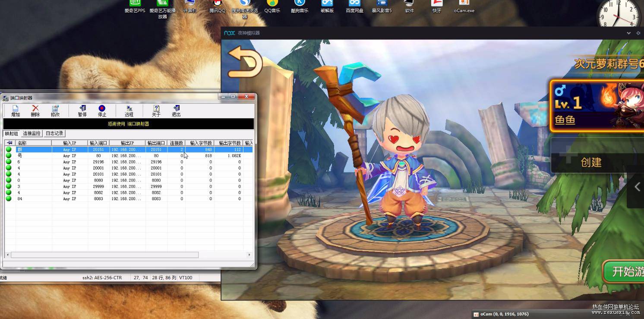Click the horizontal scrollbar in port mapper list
Viewport: 644px width, 319px height.
[104, 255]
